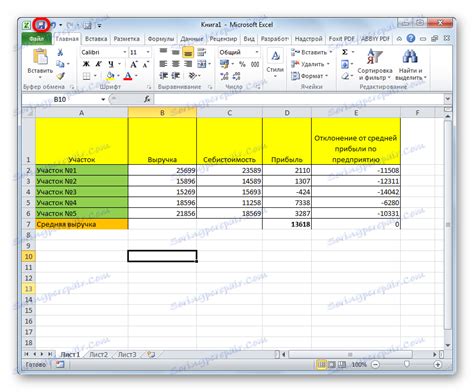Open the font size 11 dropdown
The height and width of the screenshot is (392, 474).
click(148, 52)
